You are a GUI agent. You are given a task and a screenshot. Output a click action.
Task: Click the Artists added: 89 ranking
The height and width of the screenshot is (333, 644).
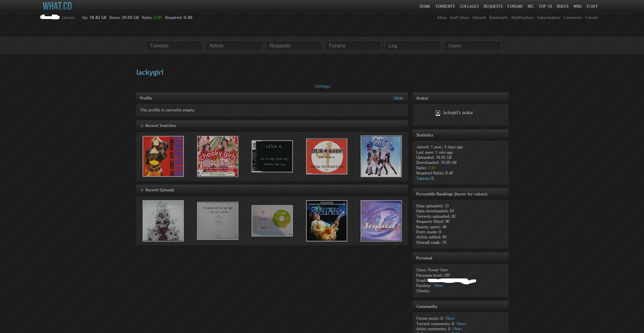tap(431, 237)
